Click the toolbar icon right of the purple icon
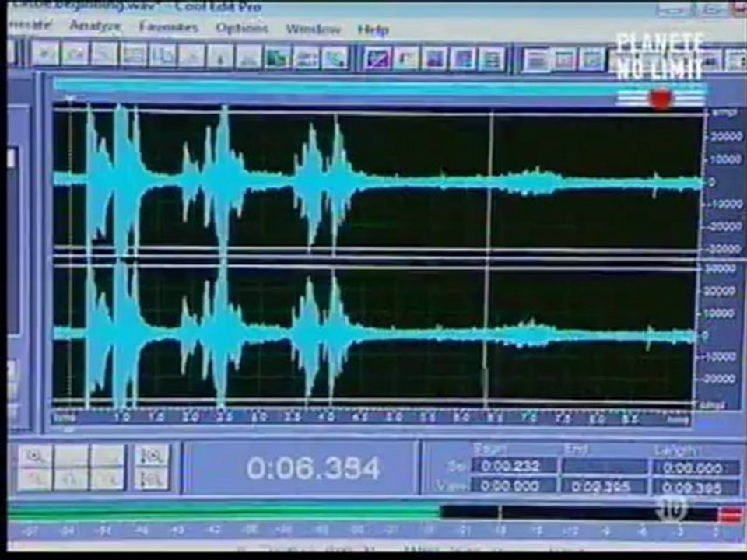Viewport: 747px width, 560px height. point(406,58)
